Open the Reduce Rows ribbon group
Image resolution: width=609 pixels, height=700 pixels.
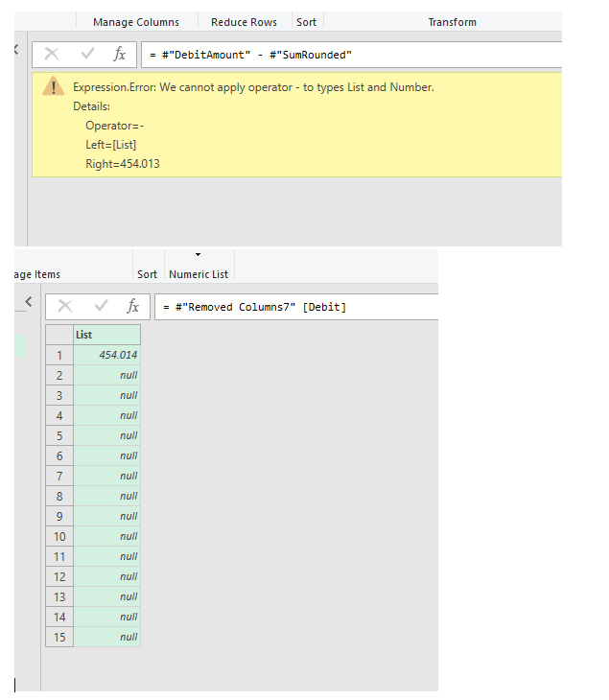244,22
